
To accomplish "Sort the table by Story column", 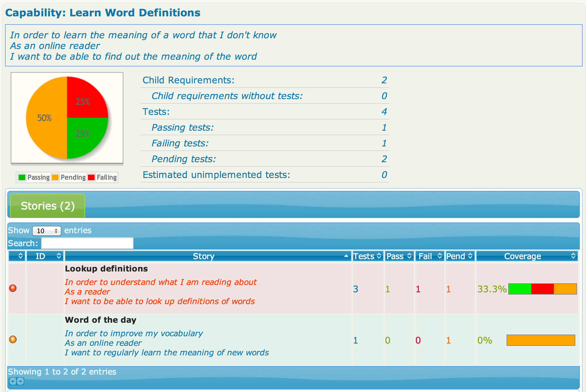I will click(x=208, y=256).
